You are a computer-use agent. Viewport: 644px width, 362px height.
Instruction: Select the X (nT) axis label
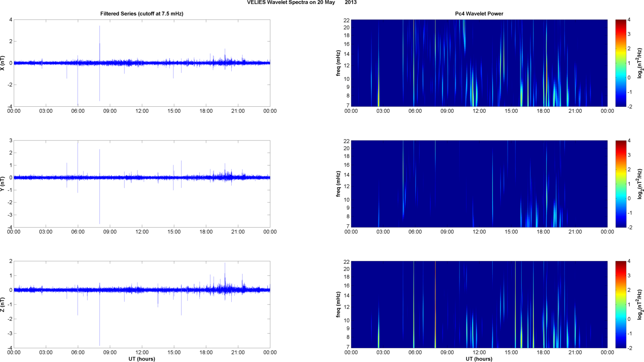point(3,63)
